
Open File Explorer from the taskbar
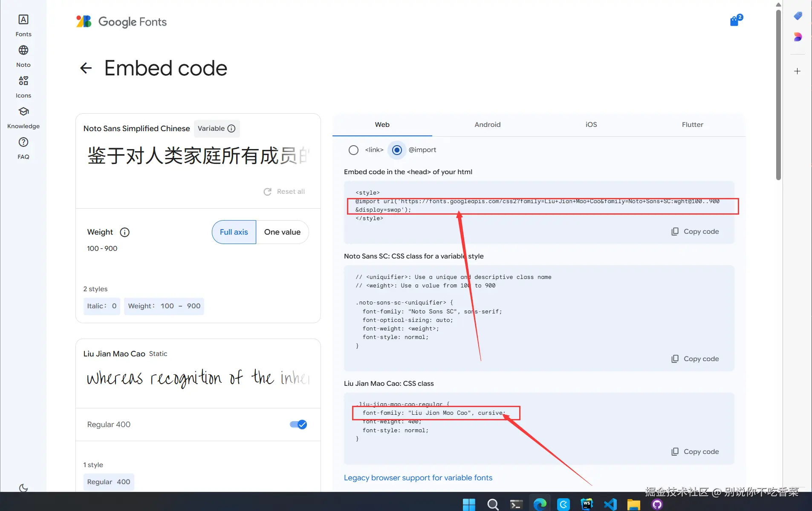[634, 504]
